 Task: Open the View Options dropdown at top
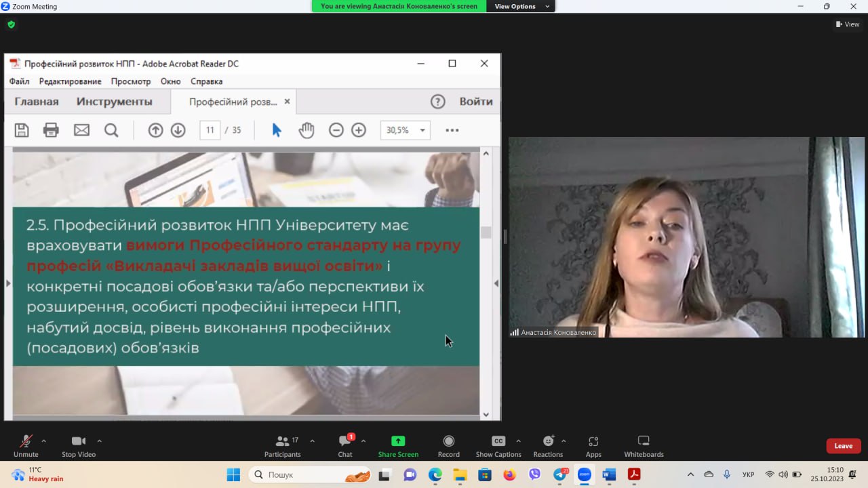tap(520, 6)
